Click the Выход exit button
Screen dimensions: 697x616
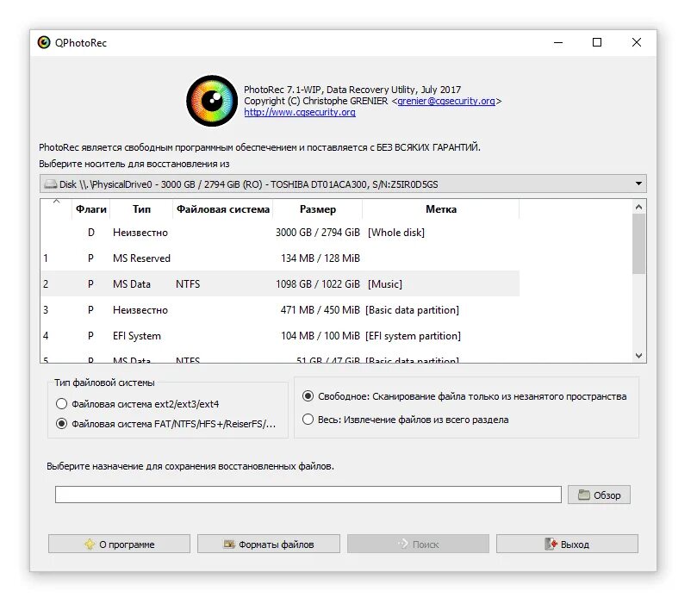[567, 544]
